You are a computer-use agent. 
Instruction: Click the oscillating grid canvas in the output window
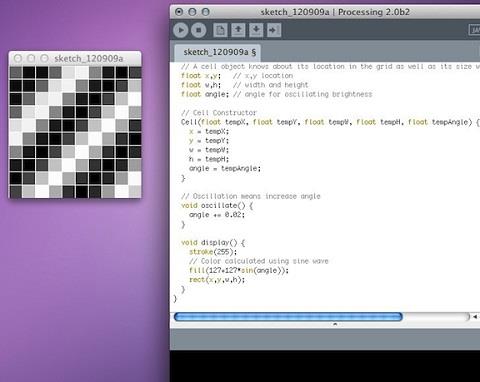[75, 132]
